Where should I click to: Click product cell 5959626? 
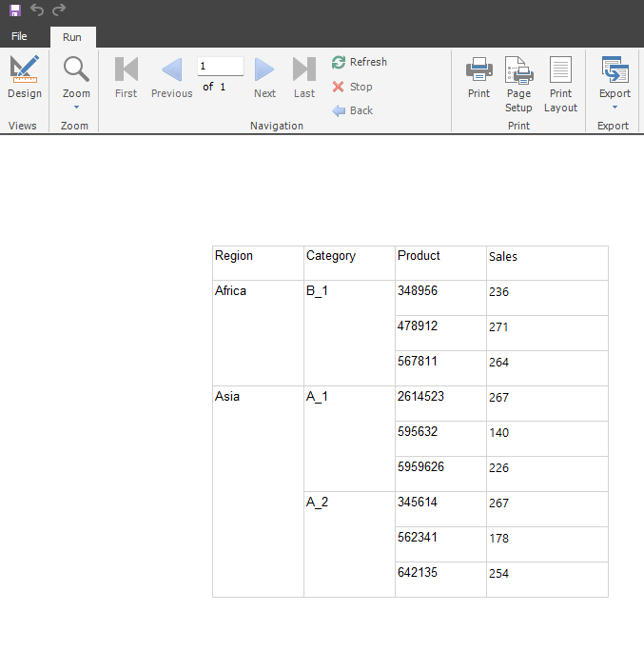tap(440, 474)
